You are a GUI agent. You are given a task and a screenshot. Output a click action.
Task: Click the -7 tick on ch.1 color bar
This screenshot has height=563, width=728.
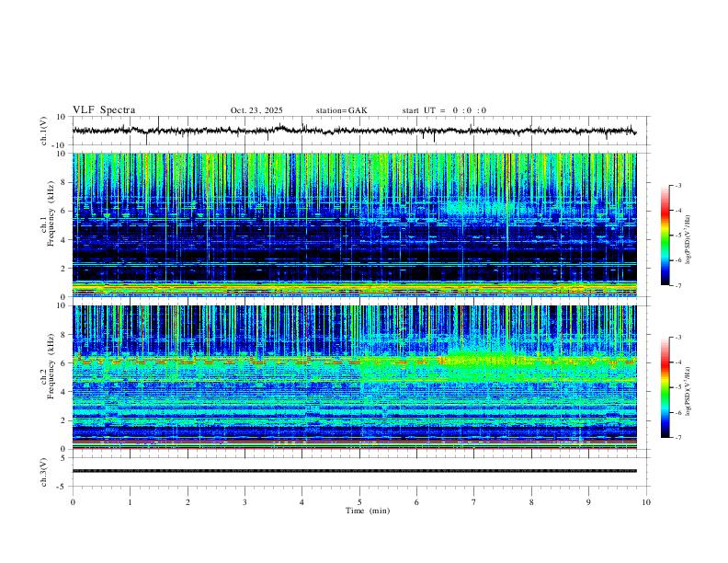click(x=678, y=286)
